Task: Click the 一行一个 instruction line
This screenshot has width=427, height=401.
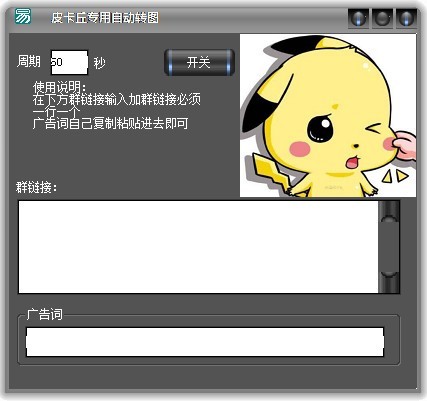Action: tap(56, 111)
